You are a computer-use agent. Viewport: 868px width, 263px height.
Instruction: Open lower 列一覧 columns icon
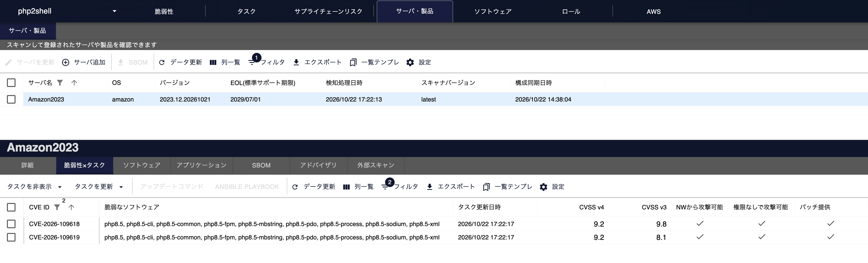click(346, 187)
